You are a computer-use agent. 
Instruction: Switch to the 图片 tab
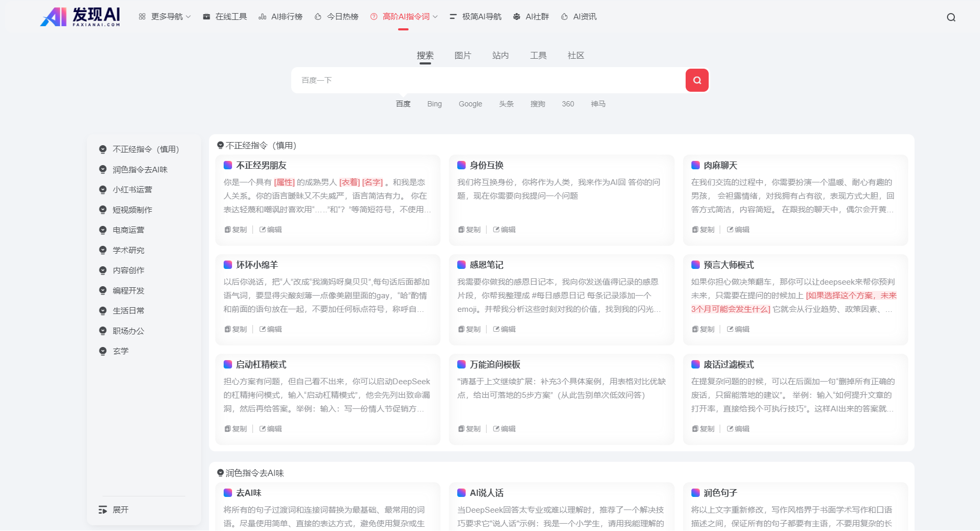pyautogui.click(x=463, y=55)
